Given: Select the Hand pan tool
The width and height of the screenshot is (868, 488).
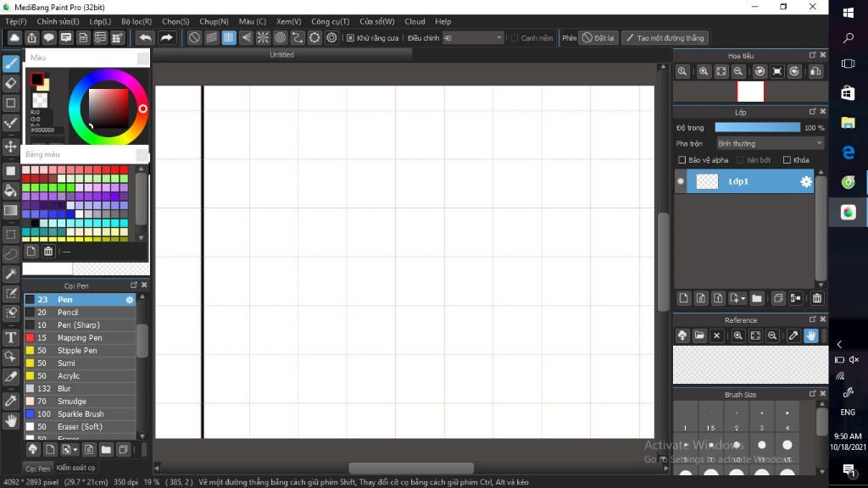Looking at the screenshot, I should (10, 420).
